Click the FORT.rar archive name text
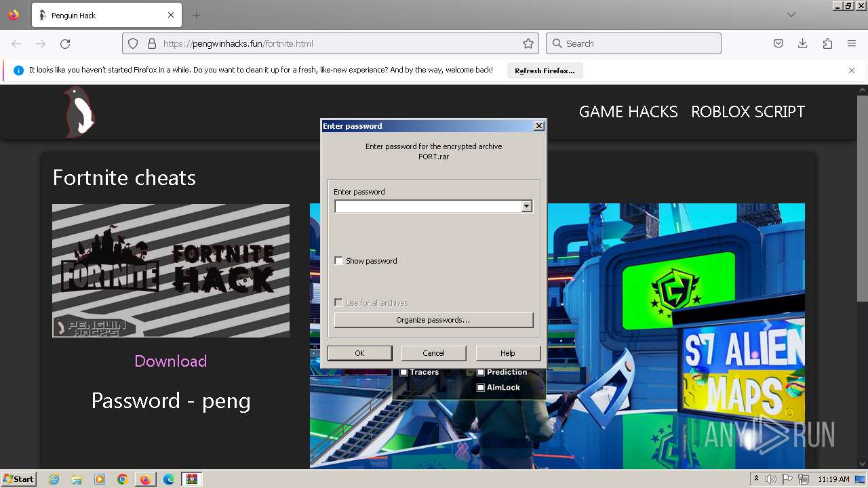 [x=434, y=157]
